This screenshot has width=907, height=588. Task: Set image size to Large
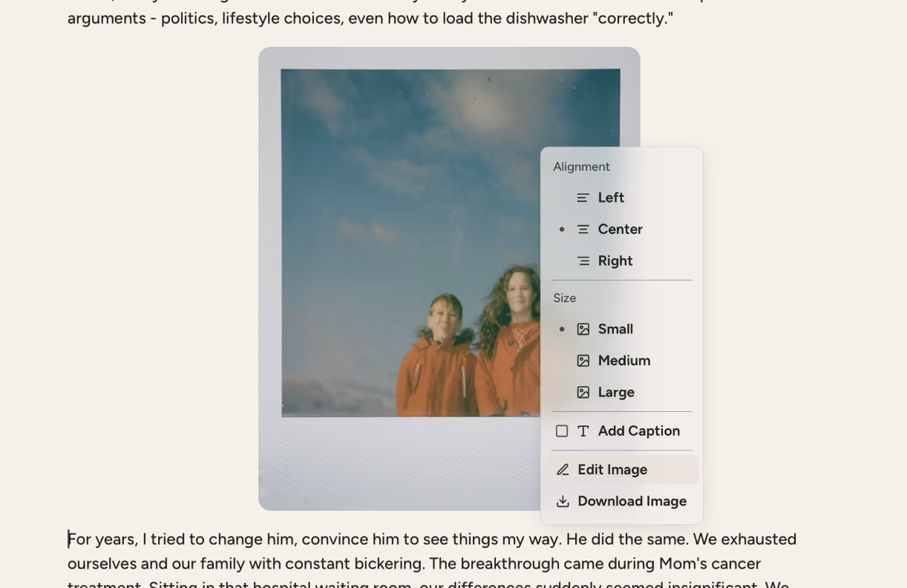click(x=622, y=393)
